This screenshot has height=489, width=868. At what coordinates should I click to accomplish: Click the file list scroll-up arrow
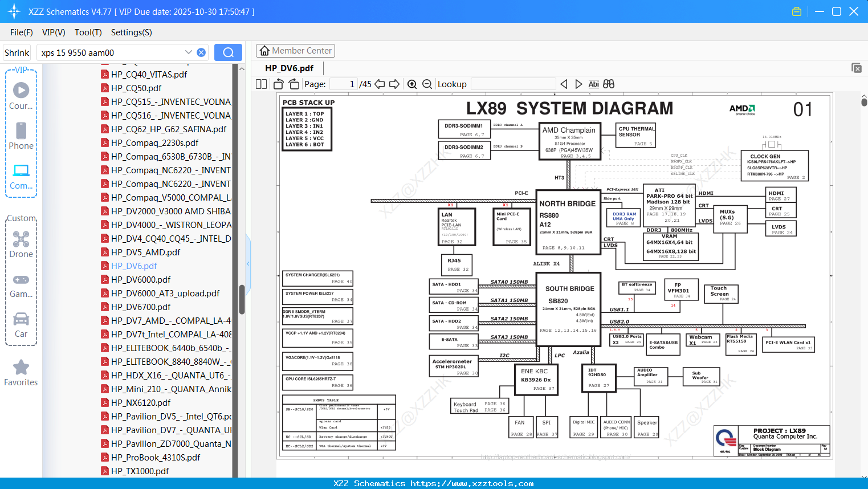coord(242,68)
